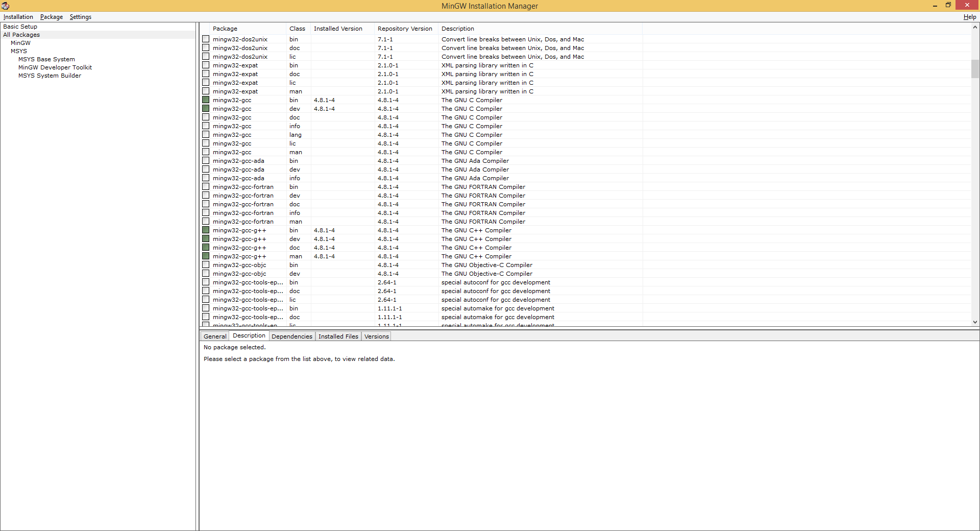The image size is (980, 531).
Task: Click the installed marker for mingw32-gcc dev
Action: (x=206, y=109)
